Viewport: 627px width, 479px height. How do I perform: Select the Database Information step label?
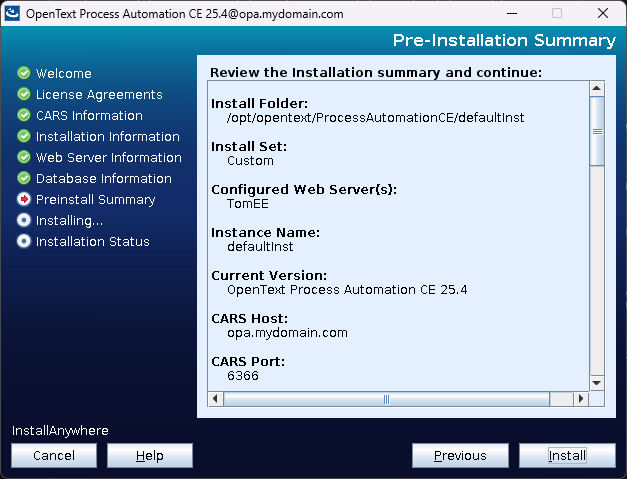(104, 179)
